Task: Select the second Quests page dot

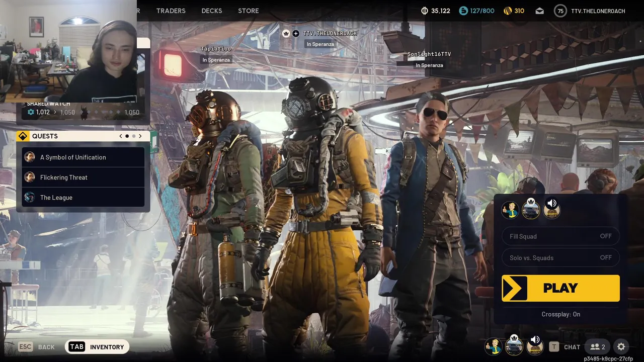Action: 134,136
